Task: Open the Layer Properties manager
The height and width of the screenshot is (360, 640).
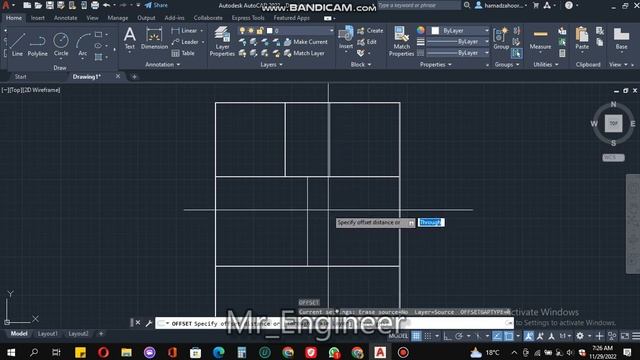Action: click(222, 41)
